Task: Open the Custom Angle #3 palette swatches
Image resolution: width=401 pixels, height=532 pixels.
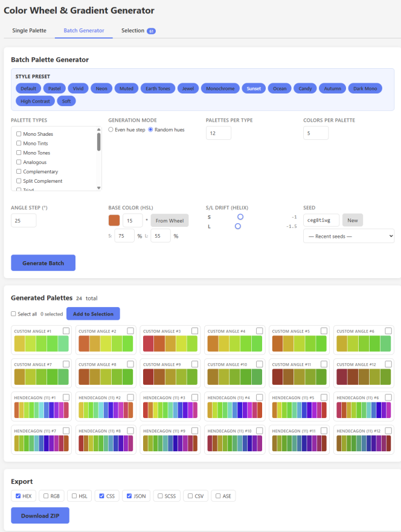Action: point(170,344)
